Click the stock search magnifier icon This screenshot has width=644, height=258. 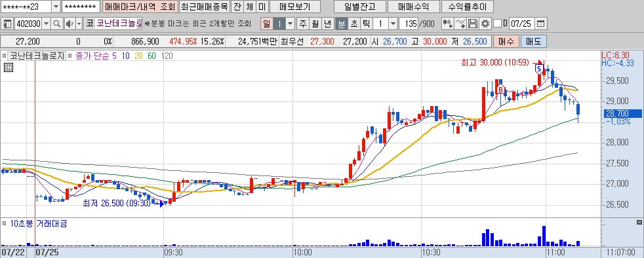[57, 24]
